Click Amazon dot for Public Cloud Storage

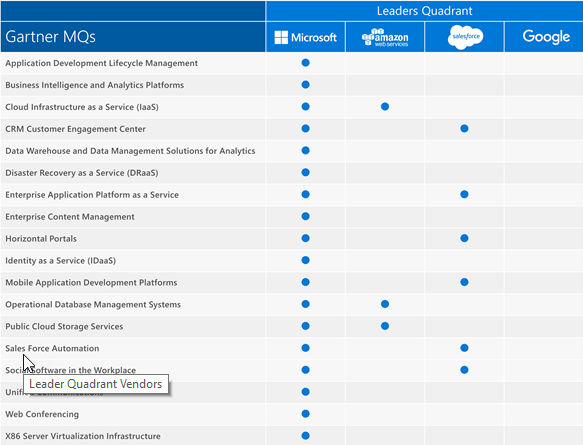pos(385,326)
